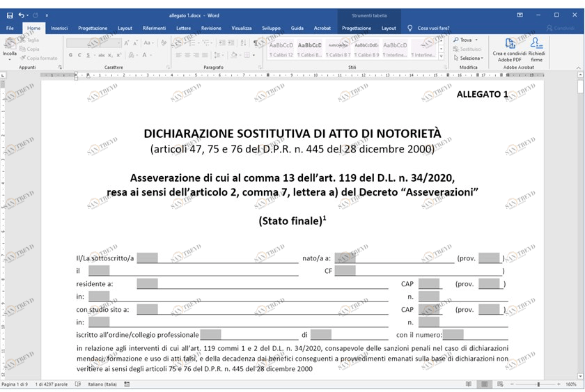585x392 pixels.
Task: Click the File menu button
Action: (10, 28)
